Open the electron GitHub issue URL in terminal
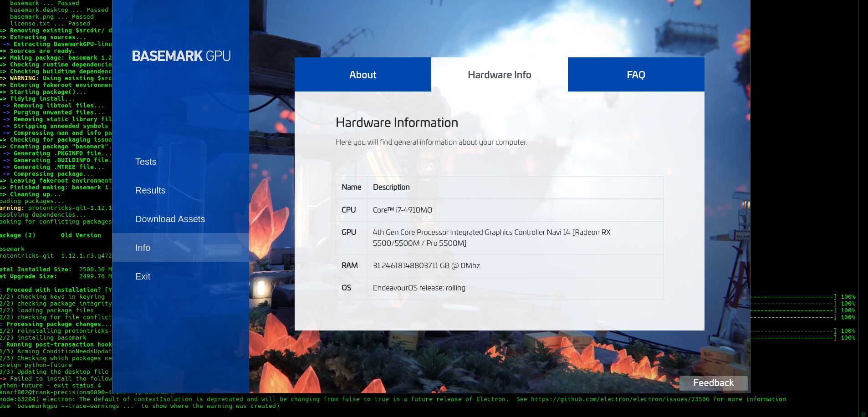Viewport: 868px width, 417px height. pos(620,399)
